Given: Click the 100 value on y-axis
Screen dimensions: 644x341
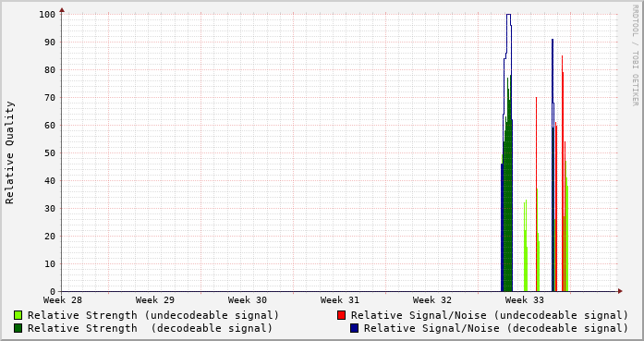Looking at the screenshot, I should 47,15.
